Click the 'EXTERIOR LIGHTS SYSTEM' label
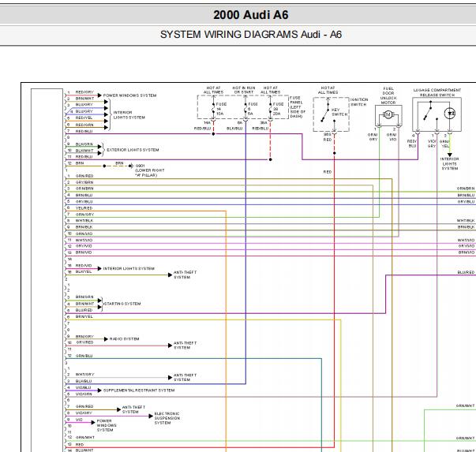The height and width of the screenshot is (452, 476). 133,150
